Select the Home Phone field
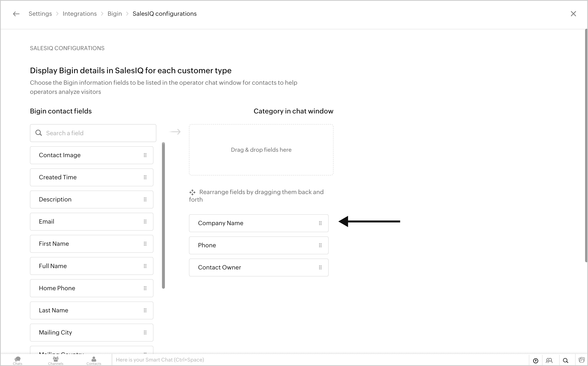This screenshot has height=366, width=588. click(92, 288)
